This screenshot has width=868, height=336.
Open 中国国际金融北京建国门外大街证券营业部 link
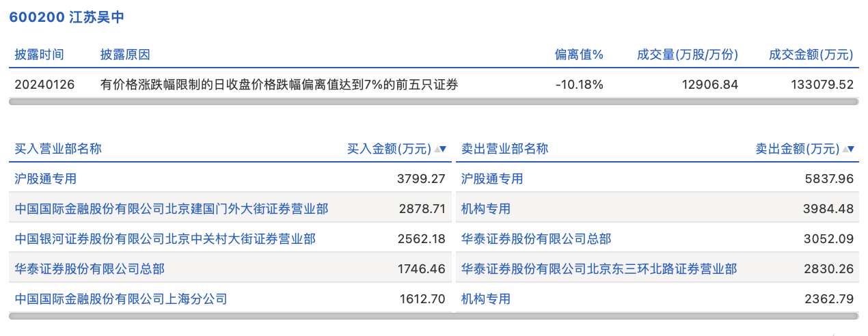(x=172, y=209)
